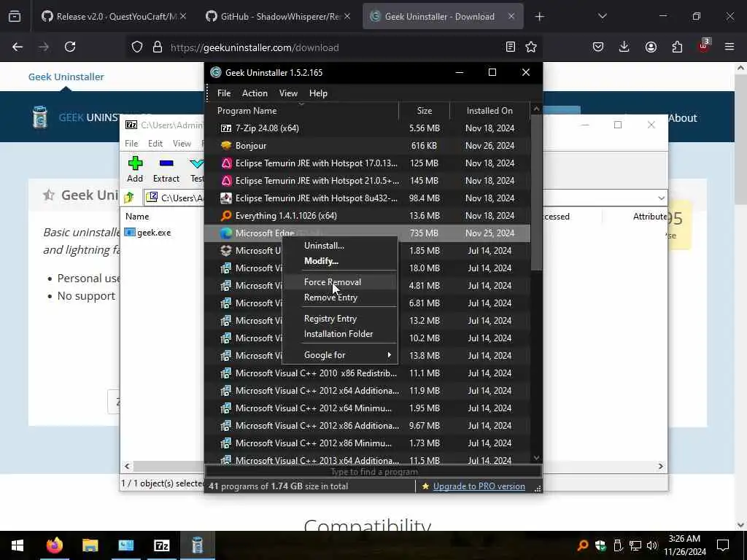This screenshot has width=747, height=560.
Task: Click About link on website
Action: [683, 118]
